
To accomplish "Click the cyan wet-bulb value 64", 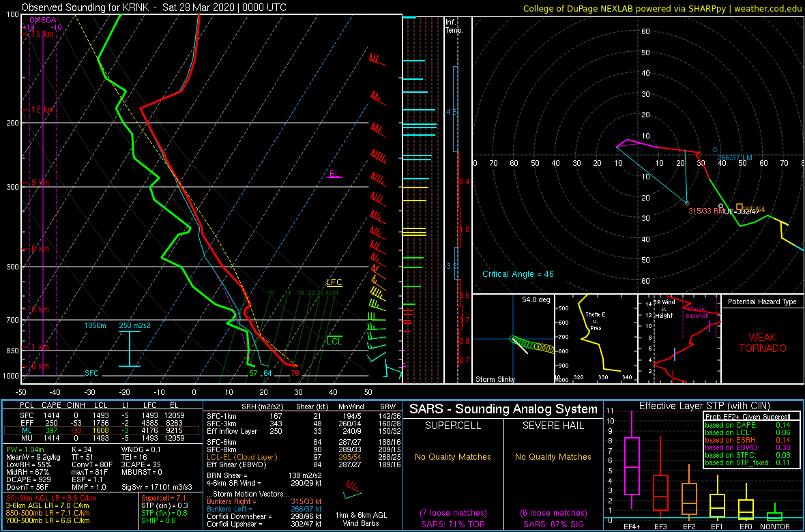I will click(x=267, y=373).
